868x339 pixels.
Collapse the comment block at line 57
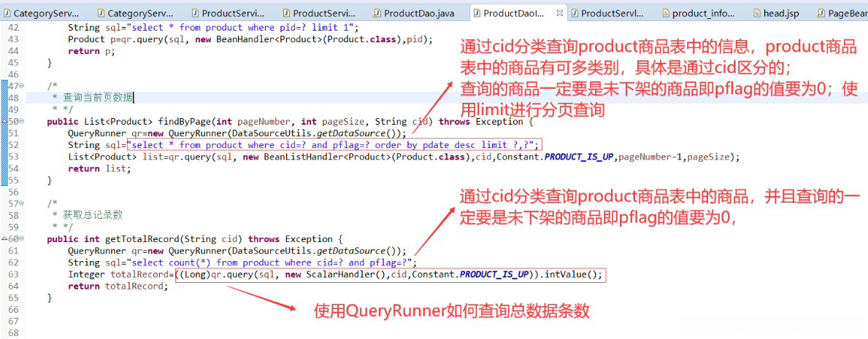point(22,203)
